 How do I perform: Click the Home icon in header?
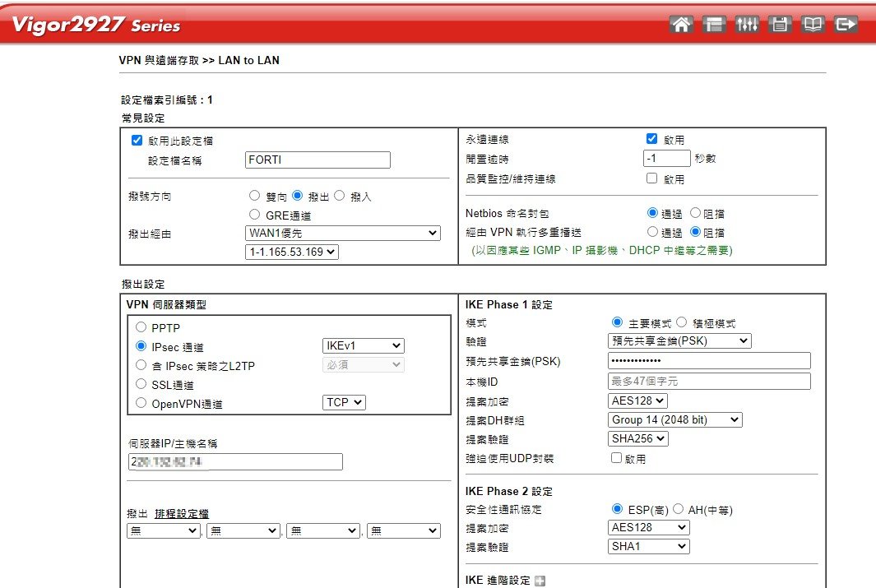coord(681,25)
